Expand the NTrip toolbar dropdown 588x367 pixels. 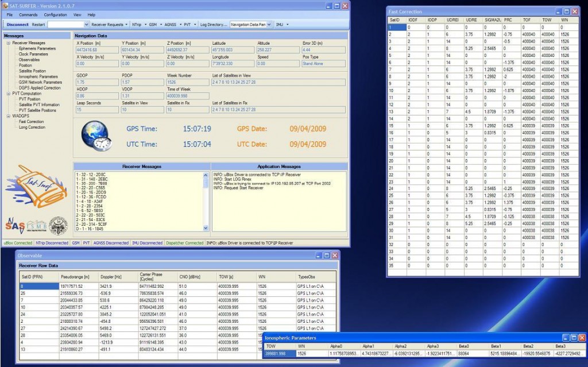tap(138, 25)
